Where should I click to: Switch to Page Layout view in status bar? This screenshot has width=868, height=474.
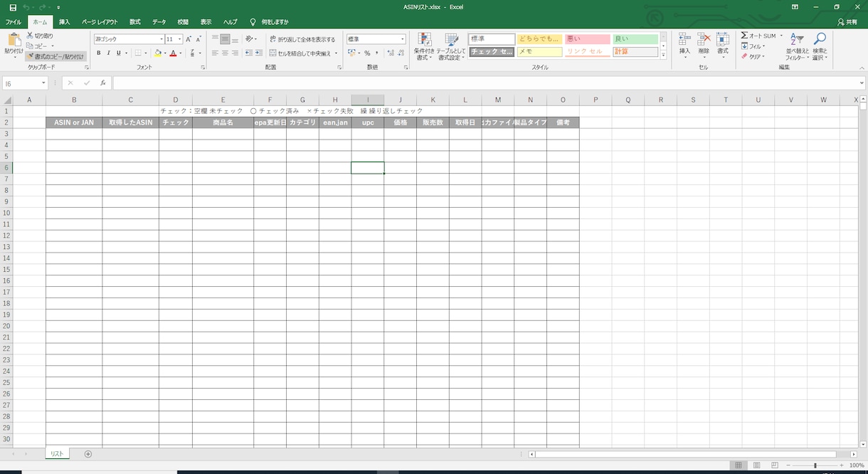point(756,465)
